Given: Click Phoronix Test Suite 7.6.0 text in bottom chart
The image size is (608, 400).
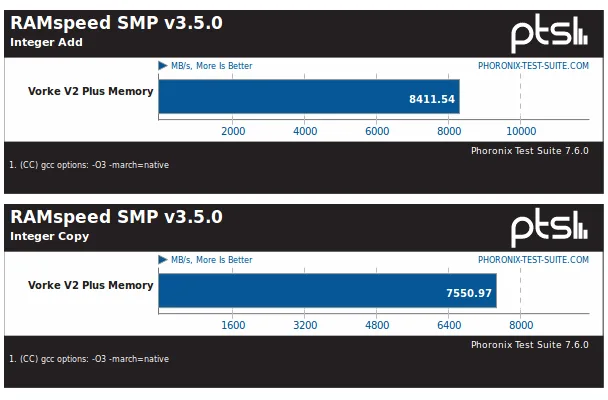Looking at the screenshot, I should 530,345.
